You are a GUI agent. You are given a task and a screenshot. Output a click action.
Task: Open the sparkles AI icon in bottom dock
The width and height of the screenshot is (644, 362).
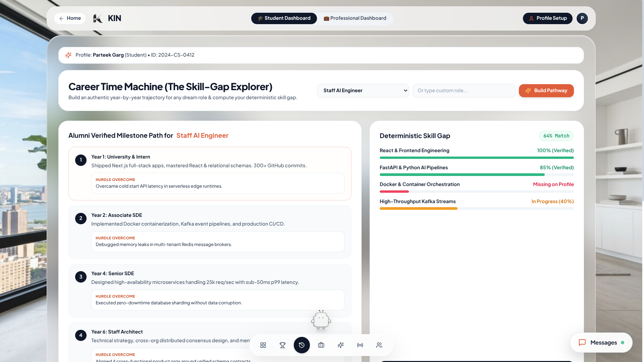pyautogui.click(x=340, y=345)
